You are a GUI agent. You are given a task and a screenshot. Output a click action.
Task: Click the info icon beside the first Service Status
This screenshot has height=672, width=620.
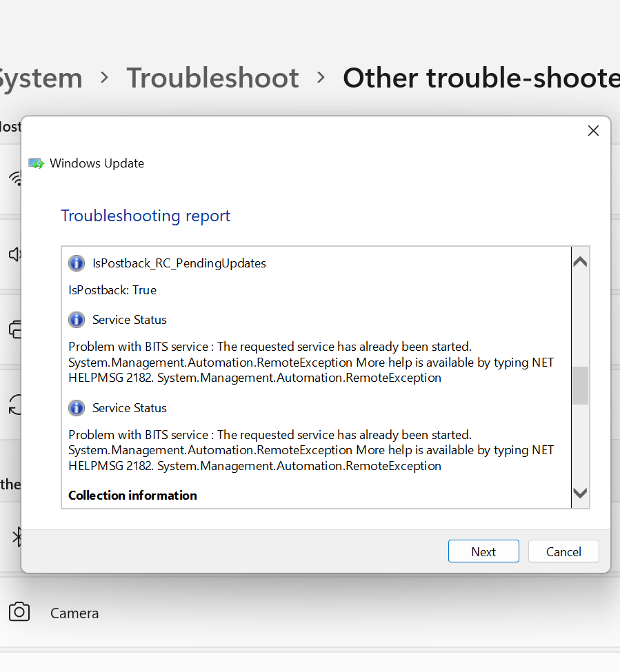click(77, 320)
